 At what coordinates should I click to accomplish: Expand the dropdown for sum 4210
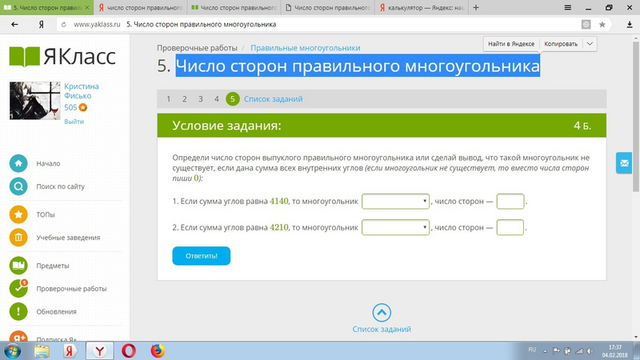click(396, 227)
